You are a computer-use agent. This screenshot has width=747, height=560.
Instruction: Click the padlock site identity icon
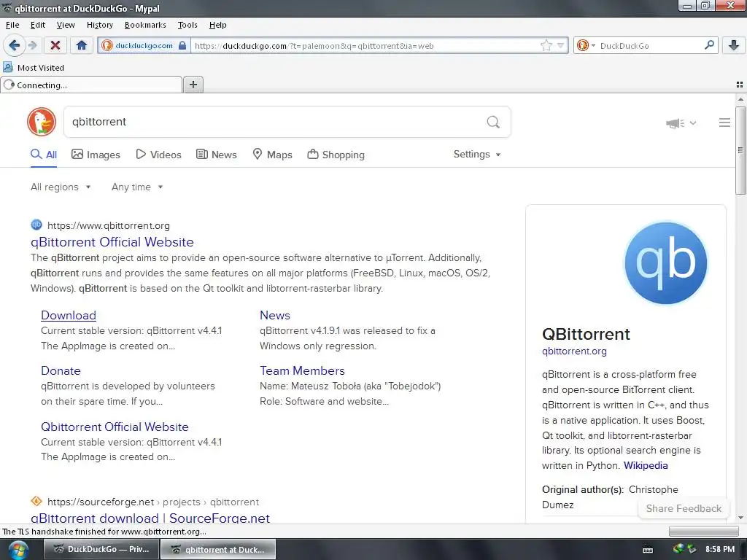coord(182,46)
